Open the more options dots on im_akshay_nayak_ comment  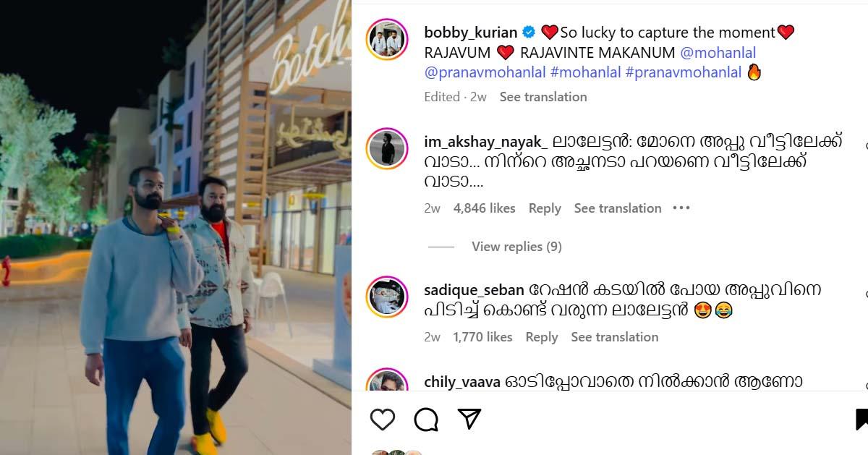click(681, 208)
